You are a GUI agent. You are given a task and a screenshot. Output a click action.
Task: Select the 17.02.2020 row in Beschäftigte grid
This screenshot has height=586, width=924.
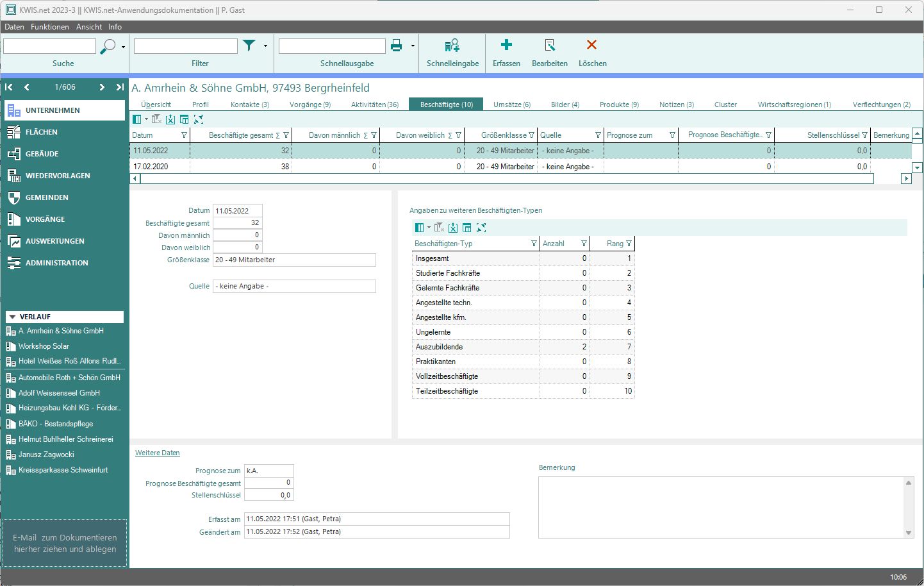(x=520, y=167)
